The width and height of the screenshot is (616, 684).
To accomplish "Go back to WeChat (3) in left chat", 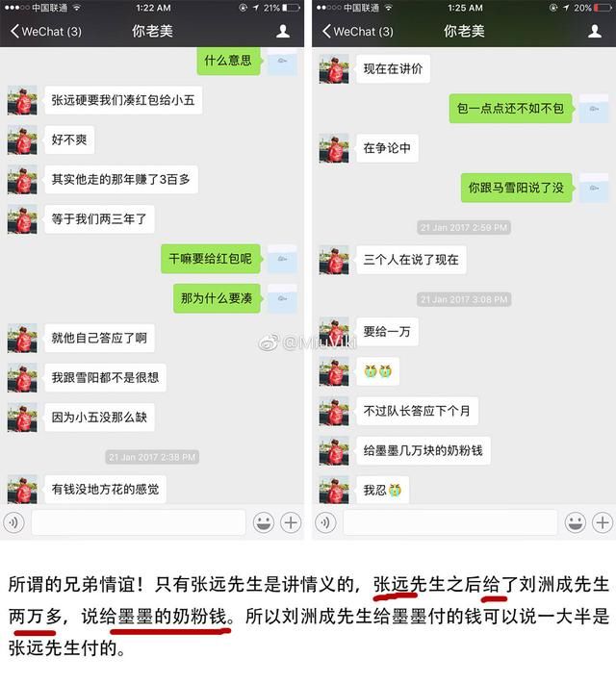I will click(46, 32).
